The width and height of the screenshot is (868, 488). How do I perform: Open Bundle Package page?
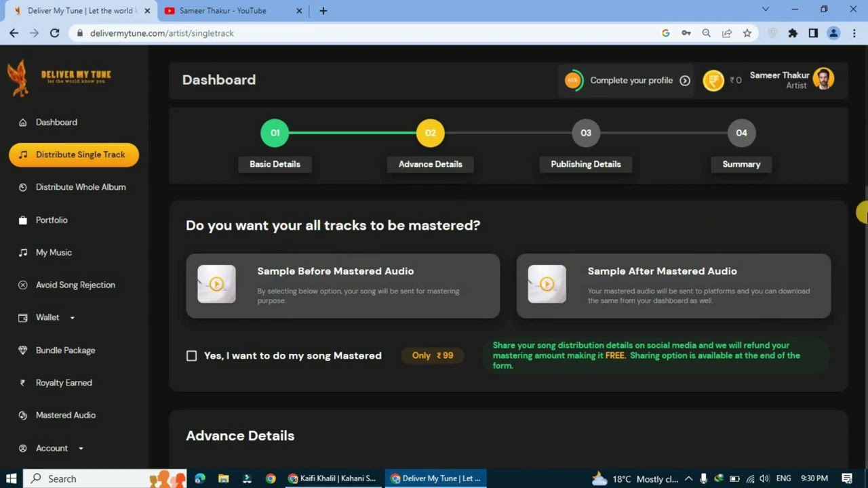(x=65, y=350)
